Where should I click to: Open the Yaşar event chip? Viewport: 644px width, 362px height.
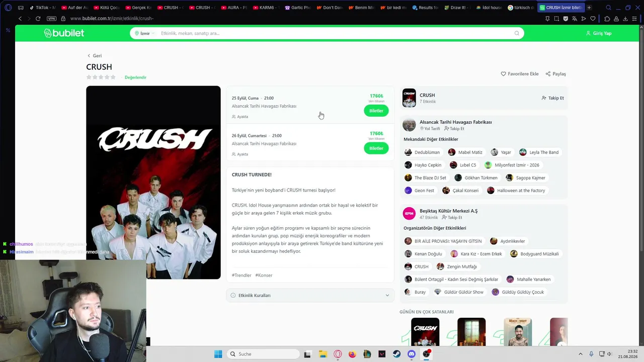pos(501,152)
